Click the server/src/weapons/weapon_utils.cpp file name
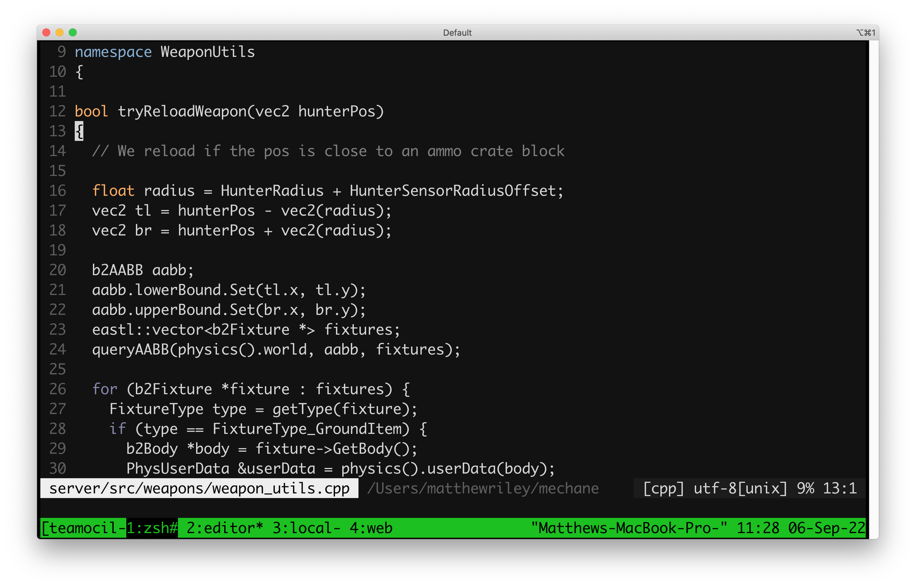The height and width of the screenshot is (588, 916). pyautogui.click(x=199, y=488)
